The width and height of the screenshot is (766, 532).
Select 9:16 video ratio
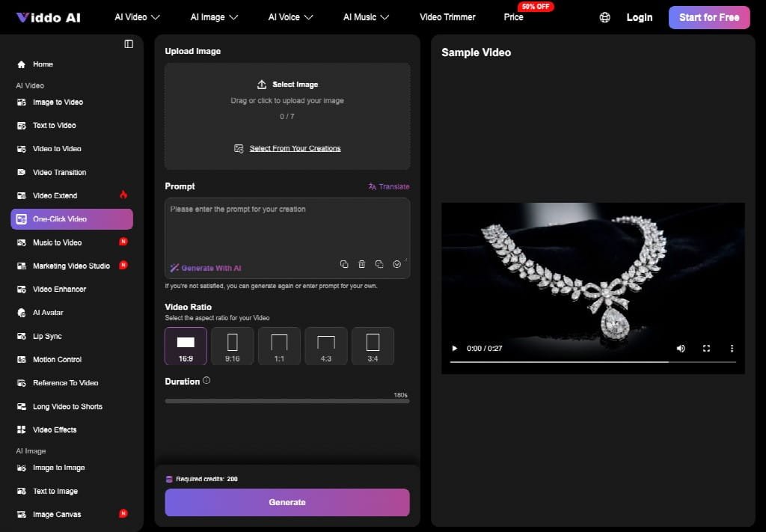point(233,346)
